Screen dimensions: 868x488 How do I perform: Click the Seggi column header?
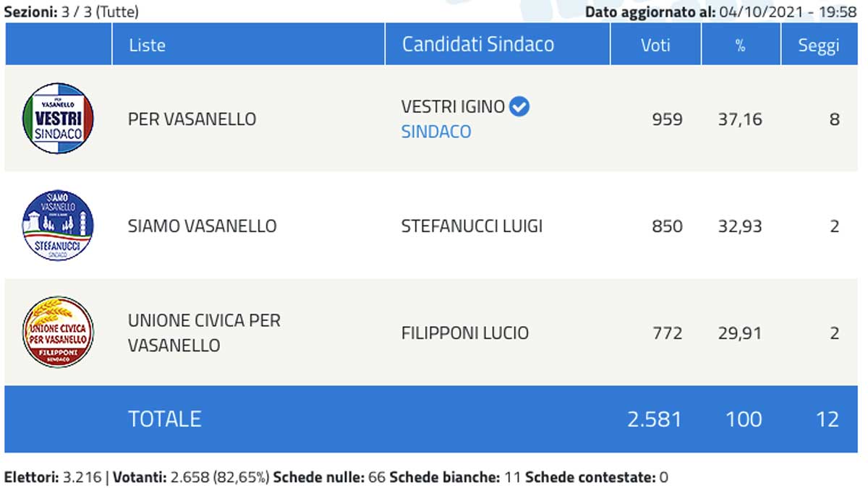point(819,45)
